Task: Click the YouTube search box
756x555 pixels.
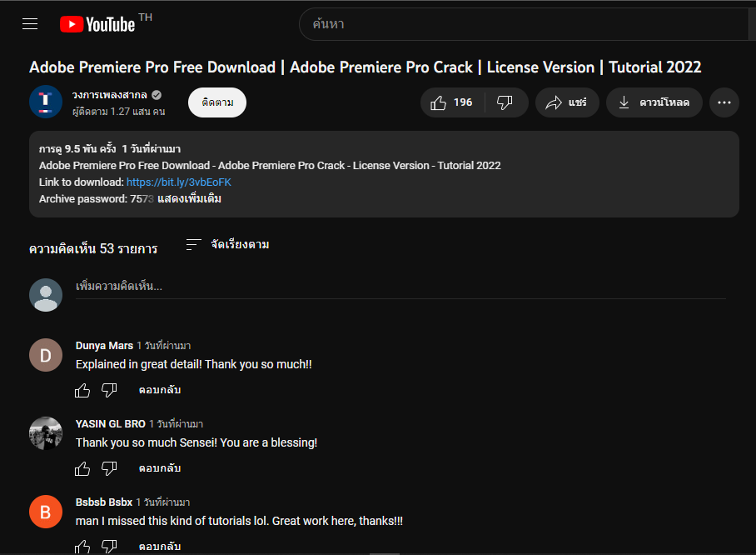Action: 524,24
